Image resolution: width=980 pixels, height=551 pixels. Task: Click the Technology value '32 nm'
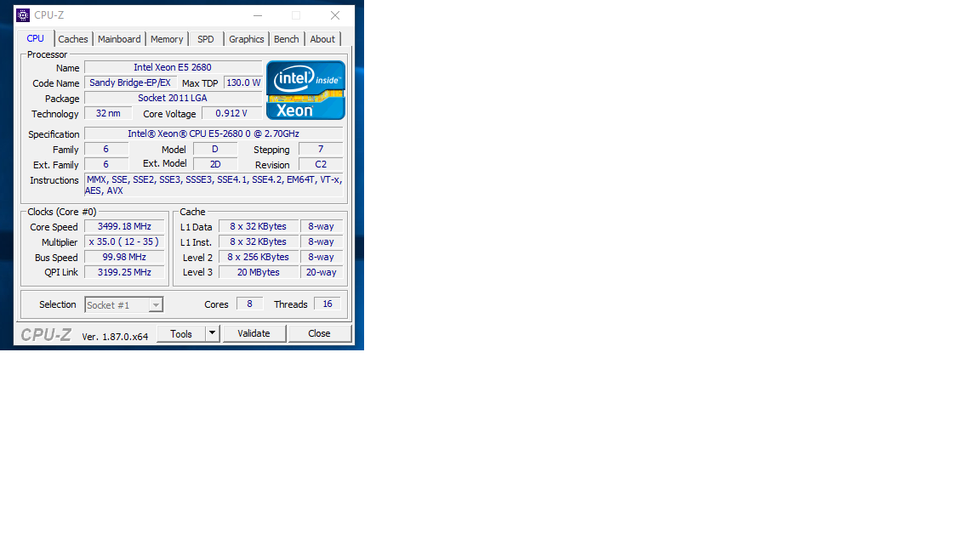(x=108, y=114)
